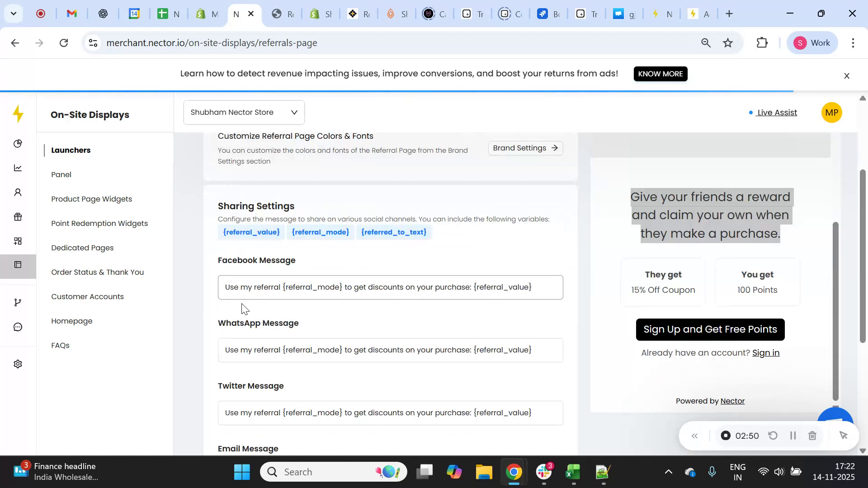Select the widgets grid icon in sidebar

[18, 240]
